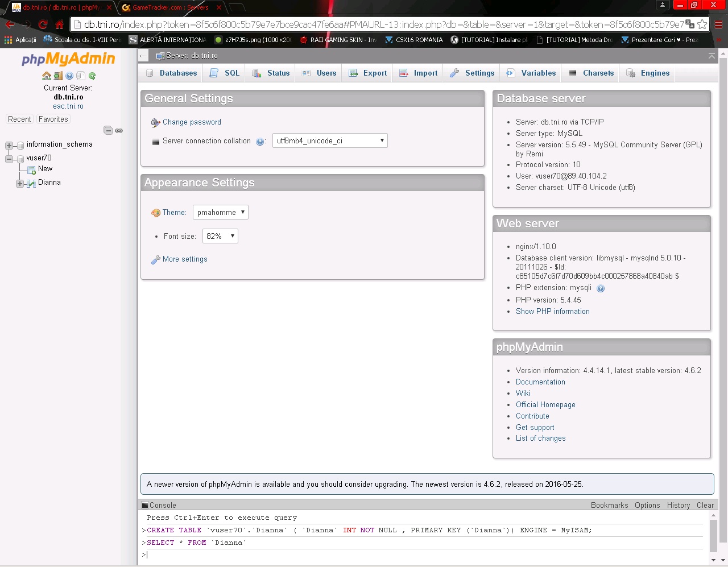
Task: Open the Theme dropdown showing pmahomme
Action: (221, 212)
